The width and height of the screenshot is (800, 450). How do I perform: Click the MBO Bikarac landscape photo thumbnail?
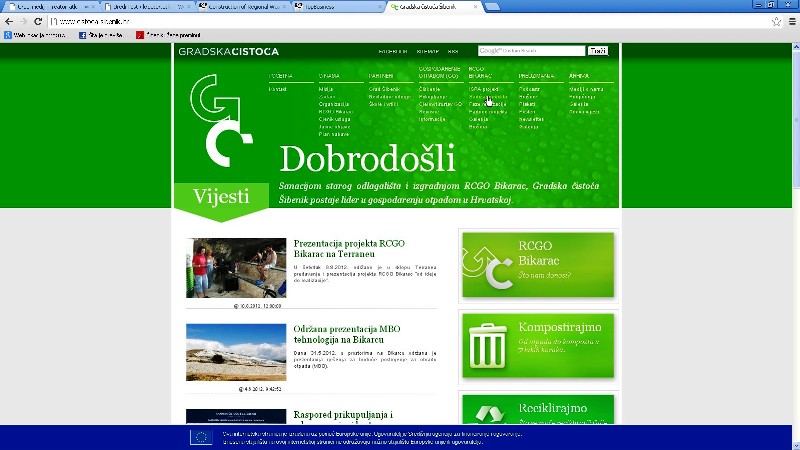[x=236, y=352]
